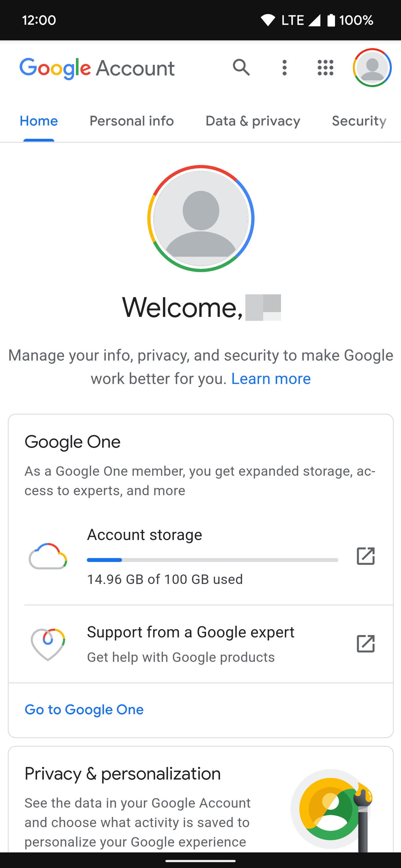Open Account storage in a new window
This screenshot has width=401, height=868.
366,556
